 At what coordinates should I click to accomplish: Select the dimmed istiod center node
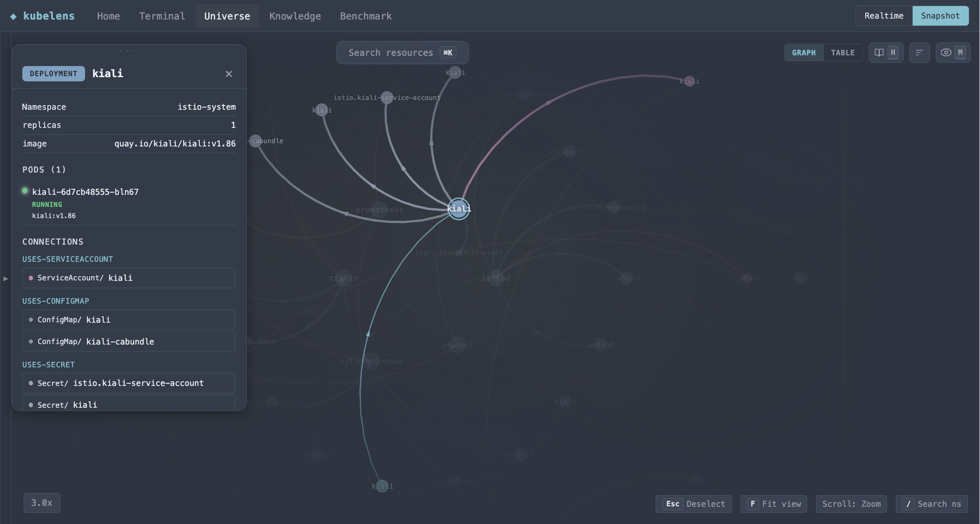(x=496, y=278)
